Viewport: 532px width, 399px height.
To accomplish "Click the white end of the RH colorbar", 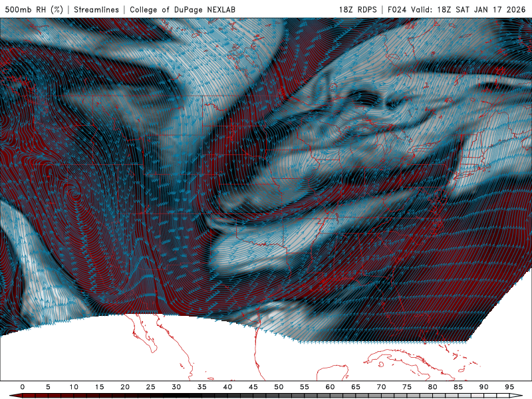I will point(516,396).
